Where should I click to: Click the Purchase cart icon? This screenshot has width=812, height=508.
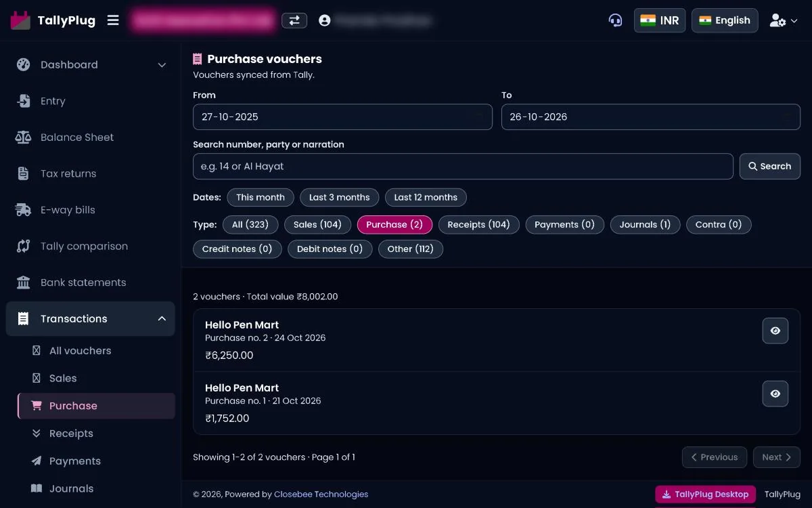click(37, 406)
